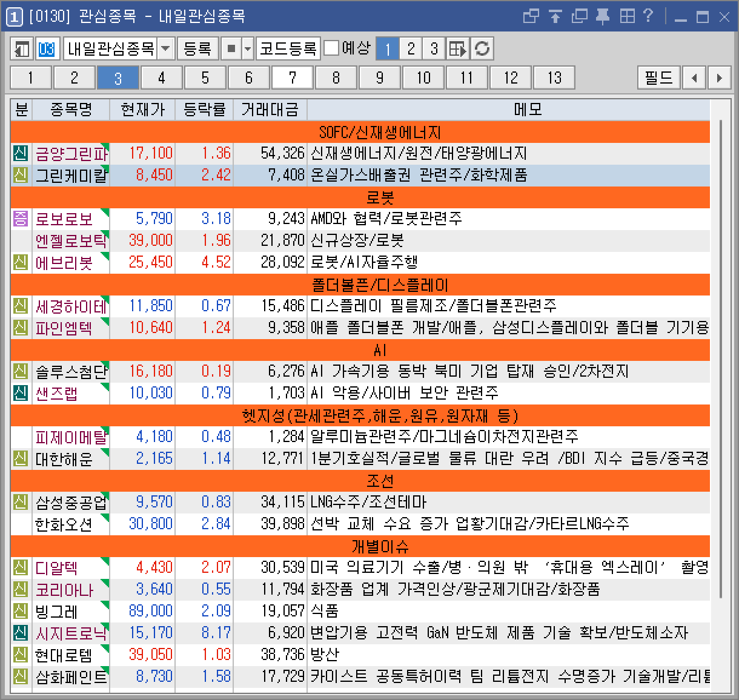Viewport: 739px width, 700px height.
Task: Click the 신 icon beside 세경하이테크
Action: point(21,306)
